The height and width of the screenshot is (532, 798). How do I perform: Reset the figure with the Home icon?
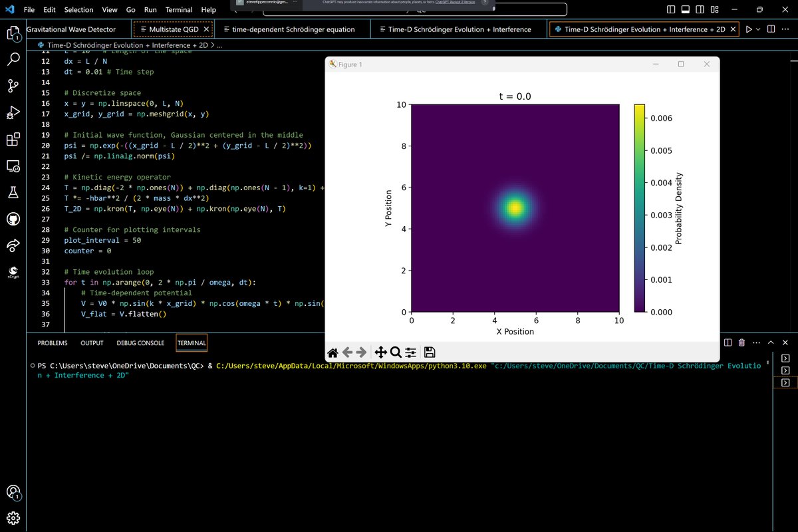[x=332, y=352]
